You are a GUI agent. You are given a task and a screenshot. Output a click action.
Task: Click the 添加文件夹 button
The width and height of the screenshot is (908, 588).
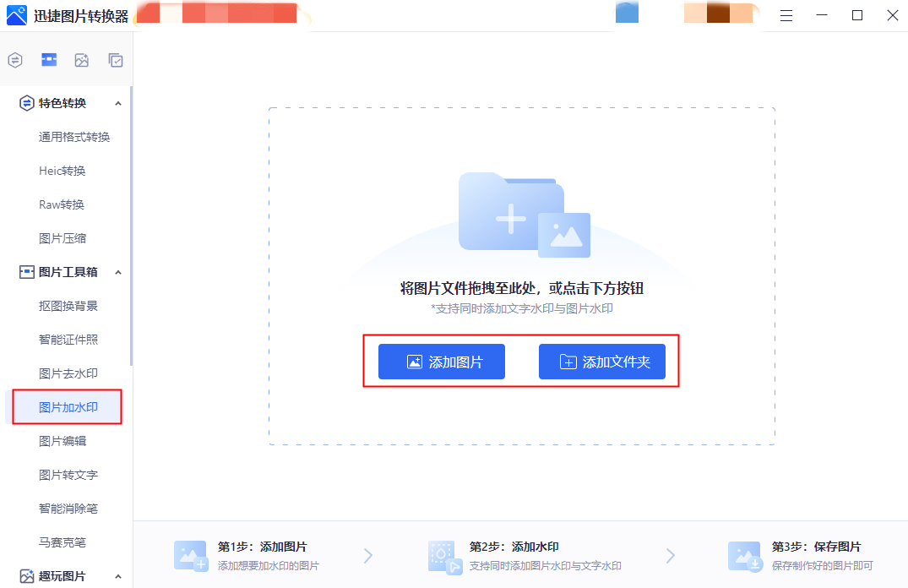click(602, 362)
